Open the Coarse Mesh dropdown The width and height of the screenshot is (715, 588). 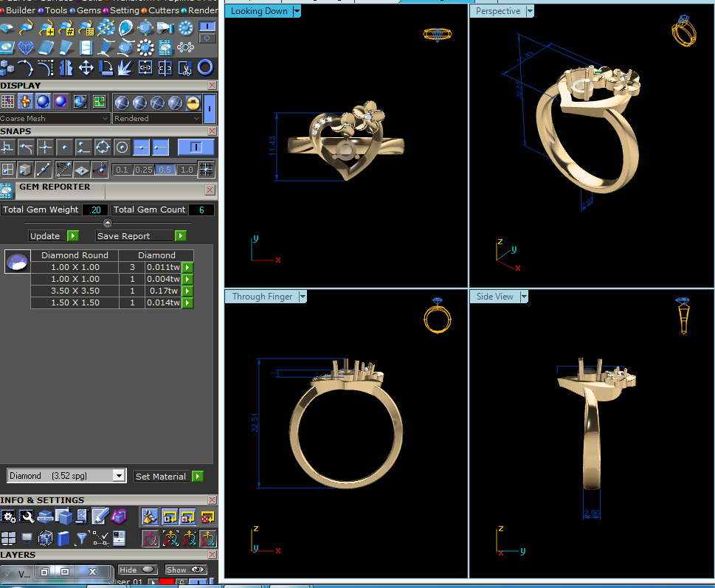click(x=55, y=118)
